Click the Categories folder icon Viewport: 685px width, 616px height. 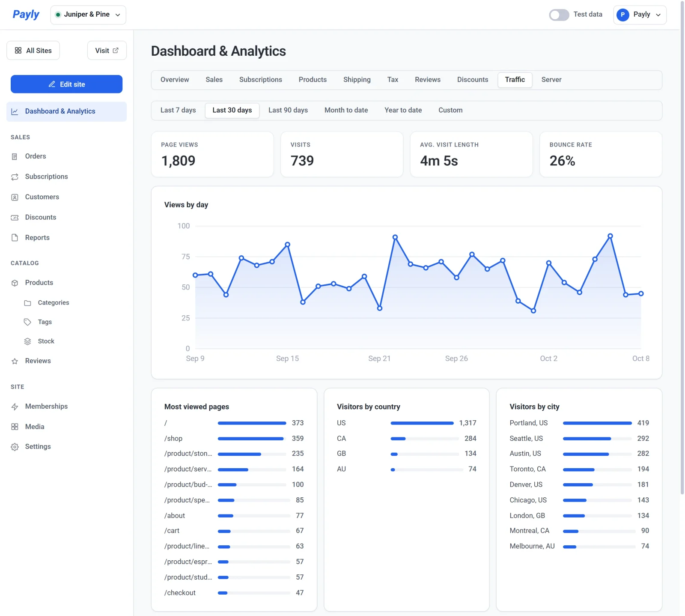[27, 303]
